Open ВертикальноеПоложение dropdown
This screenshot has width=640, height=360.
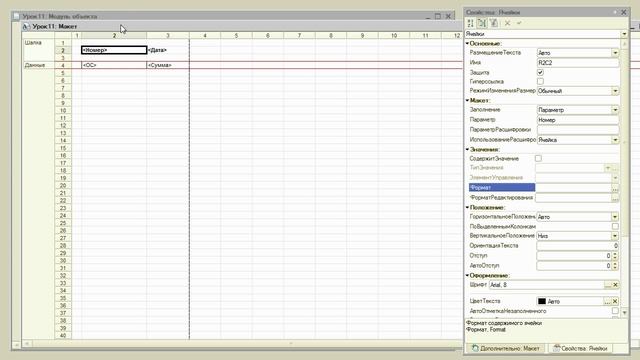(615, 236)
